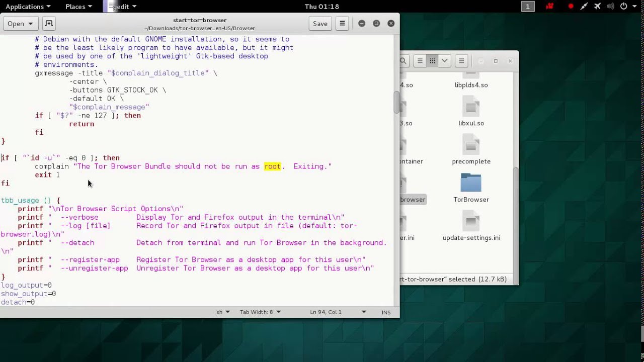Toggle INS insert mode indicator
The width and height of the screenshot is (644, 362).
click(386, 312)
